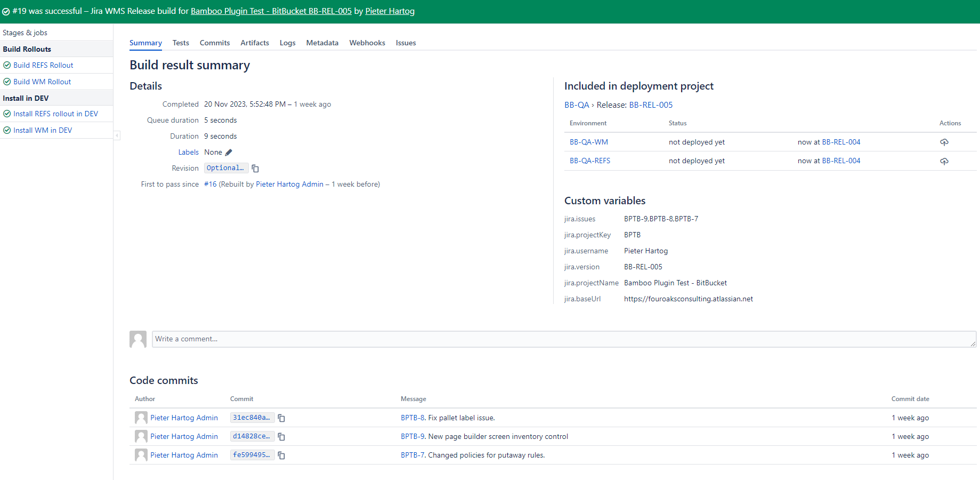Open commit fe599495
Viewport: 980px width, 480px height.
[x=252, y=455]
